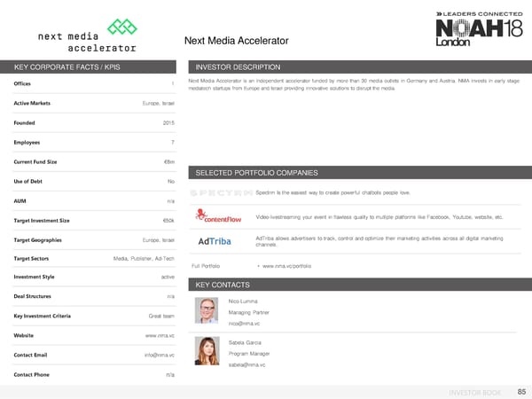Click the Next Media Accelerator logo
Screen dimensions: 532x399
pyautogui.click(x=86, y=35)
